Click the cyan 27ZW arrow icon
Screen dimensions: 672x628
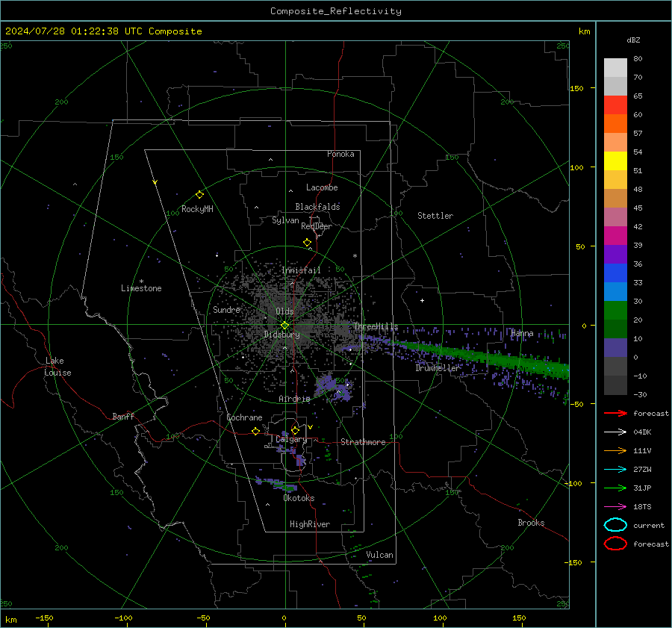tap(615, 470)
